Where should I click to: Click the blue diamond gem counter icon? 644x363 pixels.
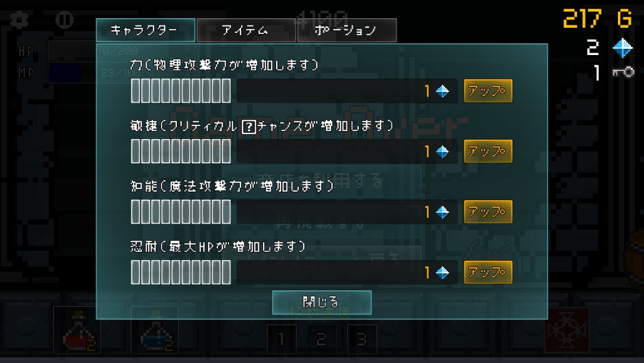tap(622, 48)
